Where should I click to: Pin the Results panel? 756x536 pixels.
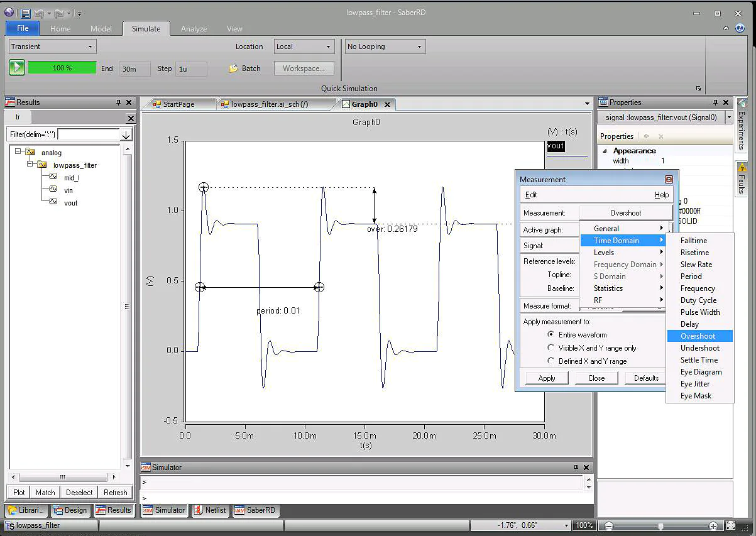click(118, 102)
